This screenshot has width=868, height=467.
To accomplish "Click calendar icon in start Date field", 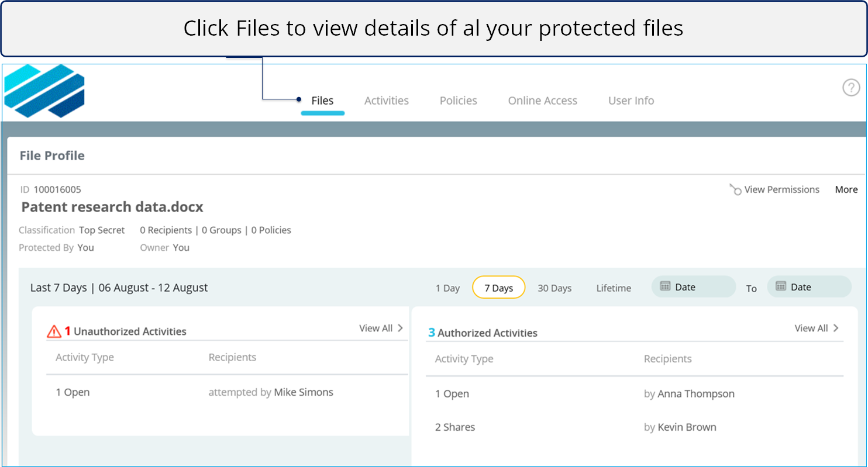I will [665, 286].
